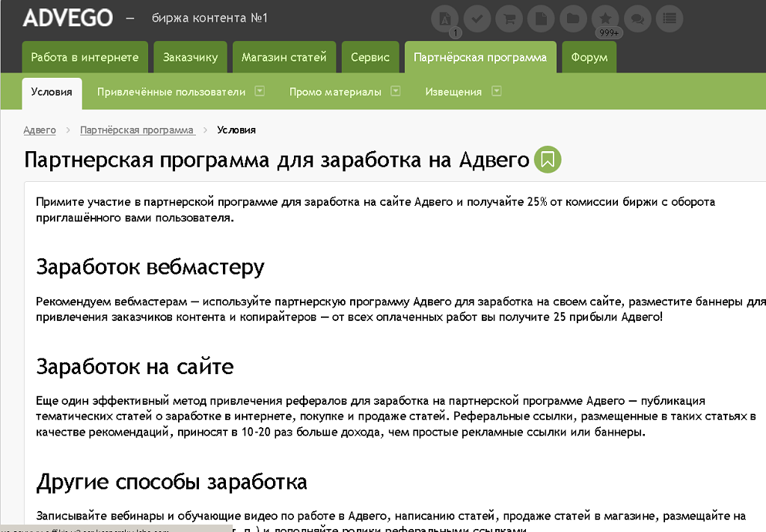Open the folder icon in header
Screen dimensions: 766x532
(x=573, y=19)
